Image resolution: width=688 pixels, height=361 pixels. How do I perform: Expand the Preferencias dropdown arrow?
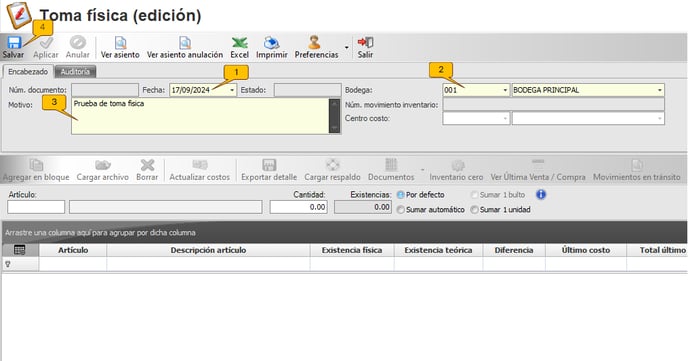pos(347,47)
